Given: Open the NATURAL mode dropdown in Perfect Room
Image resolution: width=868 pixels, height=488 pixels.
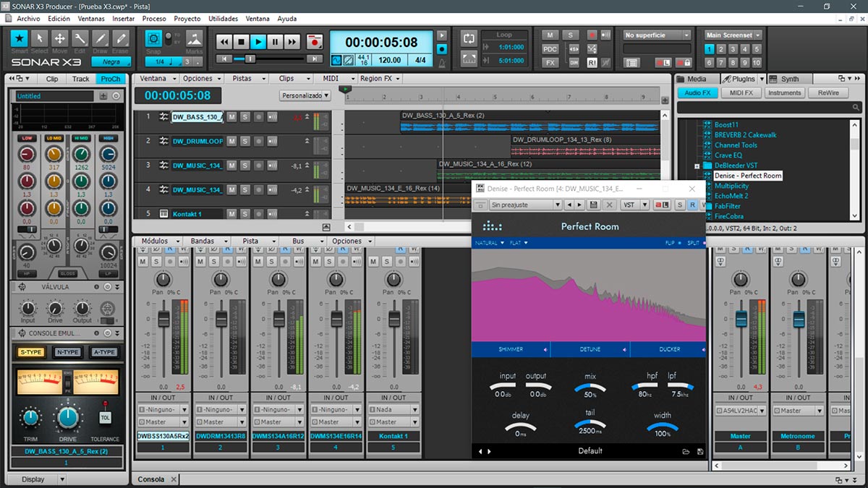Looking at the screenshot, I should pos(489,243).
